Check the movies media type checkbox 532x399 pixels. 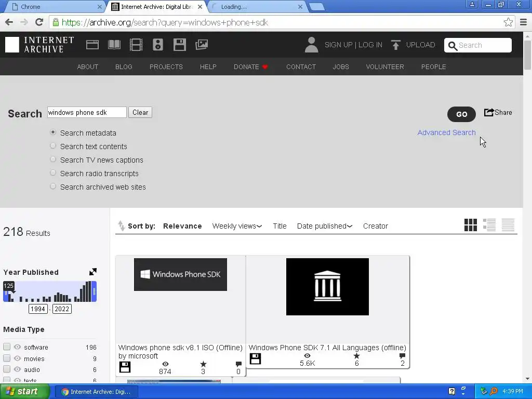[7, 358]
